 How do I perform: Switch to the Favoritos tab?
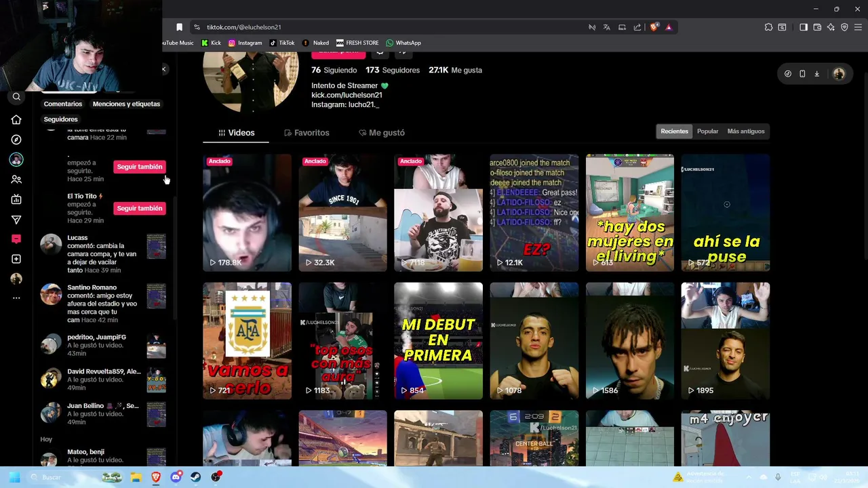pos(307,133)
